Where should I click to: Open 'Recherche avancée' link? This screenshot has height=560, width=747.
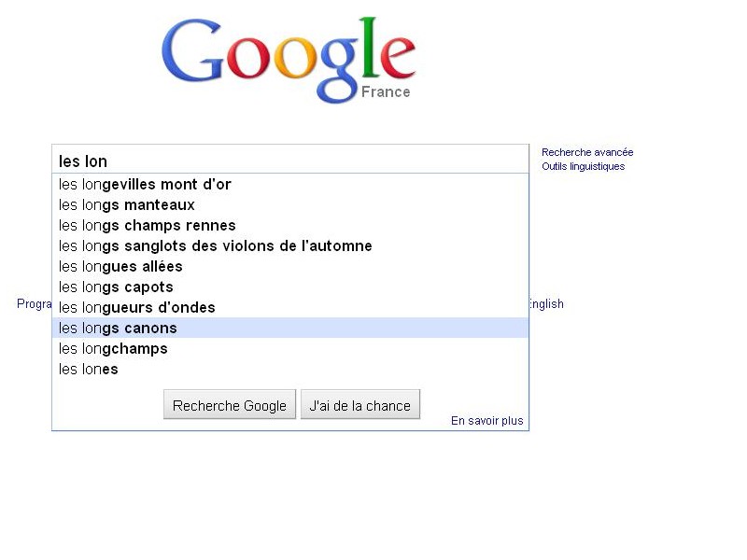pos(587,152)
